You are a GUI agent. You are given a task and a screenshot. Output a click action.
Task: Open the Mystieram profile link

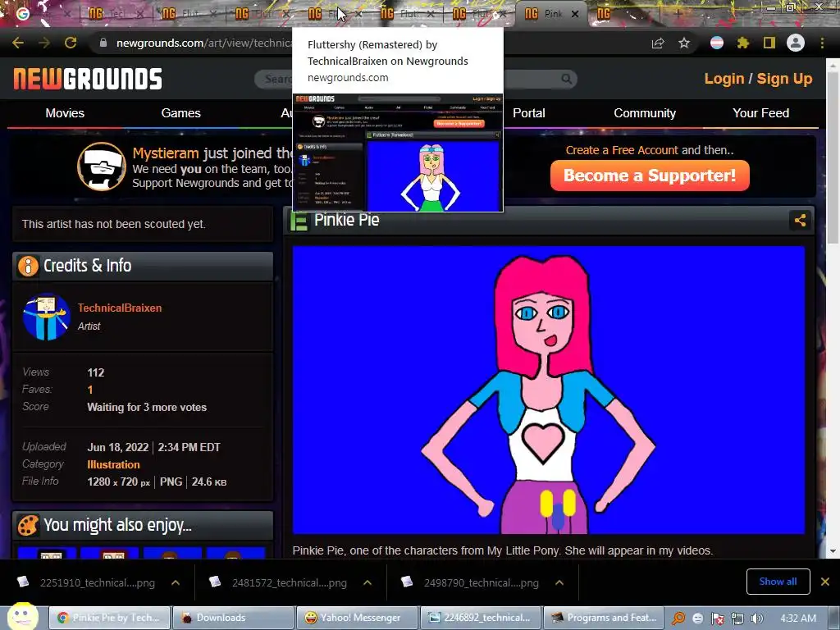point(166,153)
